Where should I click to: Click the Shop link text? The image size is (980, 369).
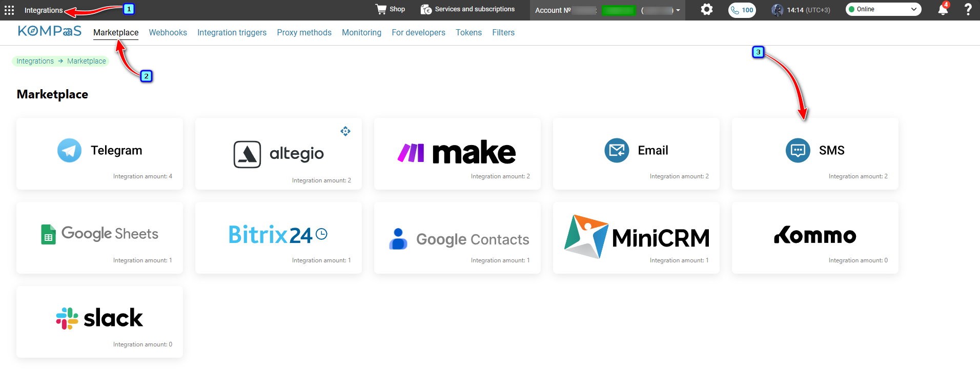(x=397, y=9)
